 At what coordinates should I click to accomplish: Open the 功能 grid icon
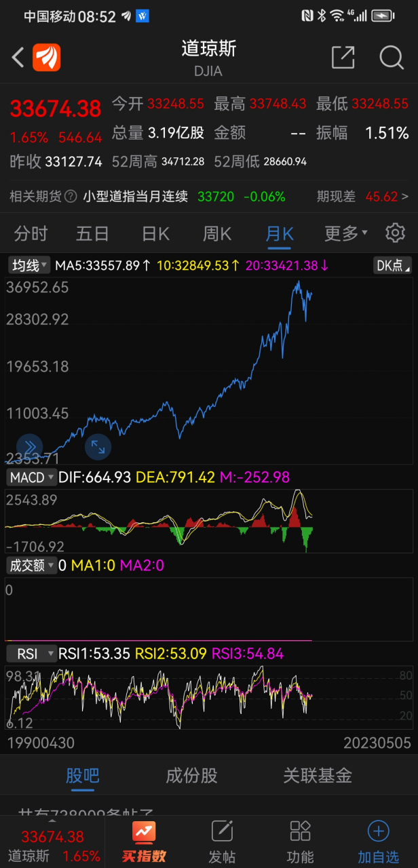pyautogui.click(x=300, y=841)
